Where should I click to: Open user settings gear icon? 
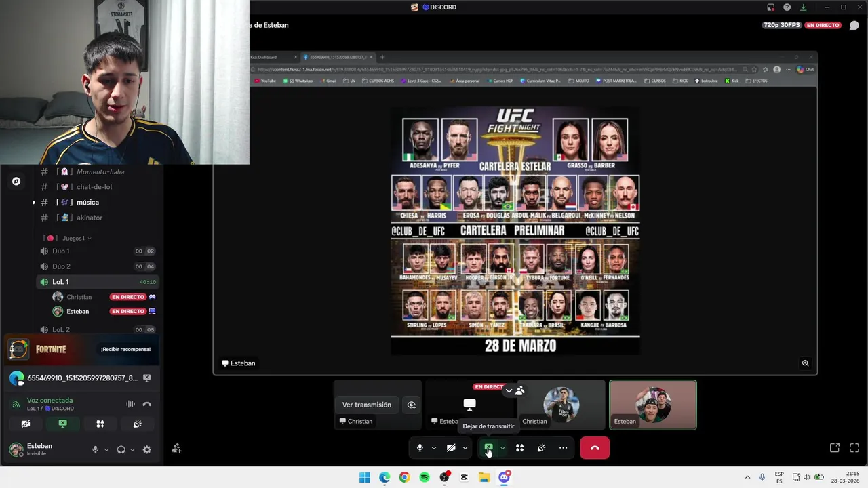coord(146,449)
